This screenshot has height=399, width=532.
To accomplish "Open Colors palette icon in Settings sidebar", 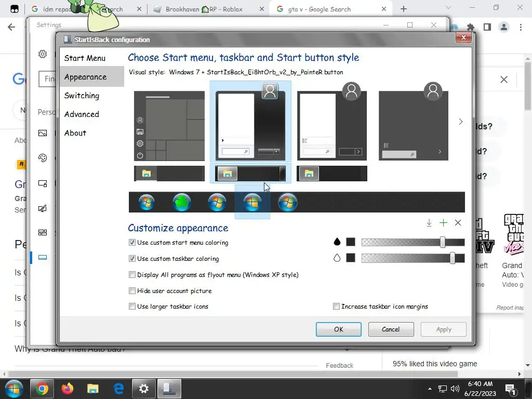I will click(x=43, y=158).
